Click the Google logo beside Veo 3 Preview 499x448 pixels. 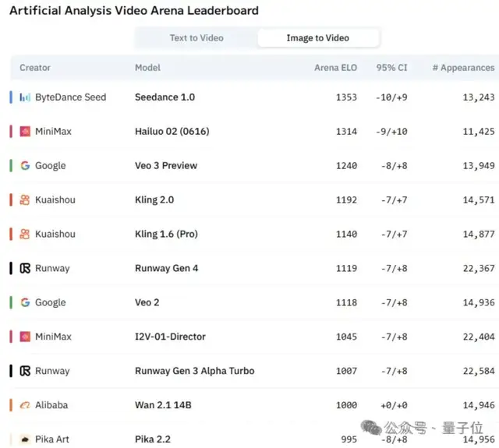25,166
